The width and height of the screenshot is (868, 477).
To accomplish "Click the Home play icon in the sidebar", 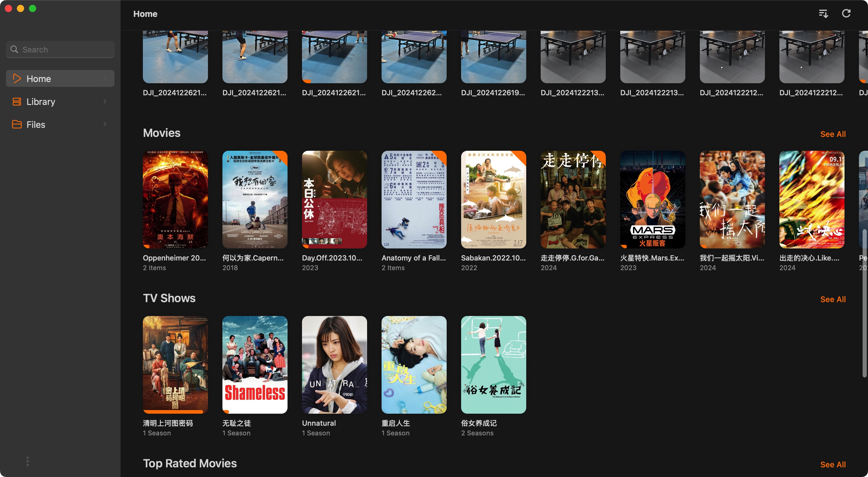I will 17,78.
